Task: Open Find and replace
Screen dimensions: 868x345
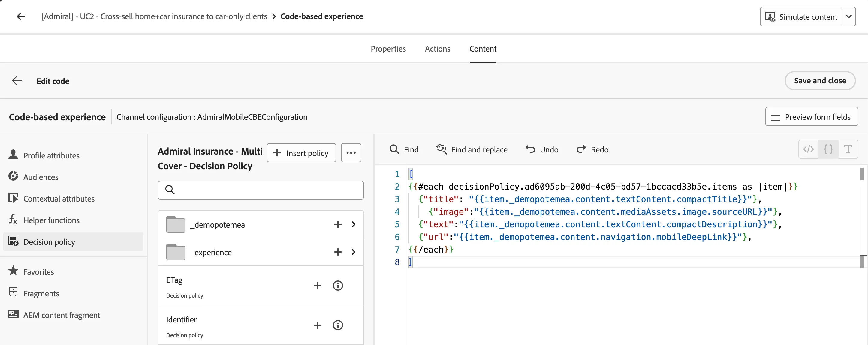Action: (472, 149)
